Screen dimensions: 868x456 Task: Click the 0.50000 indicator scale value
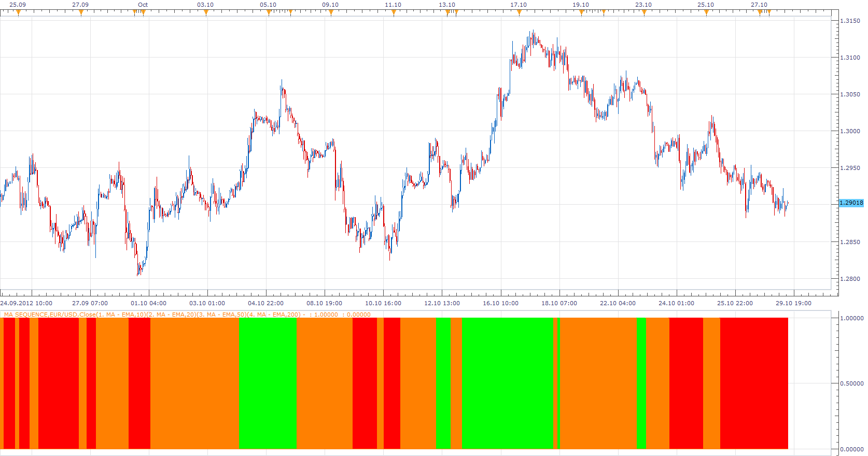pos(852,383)
